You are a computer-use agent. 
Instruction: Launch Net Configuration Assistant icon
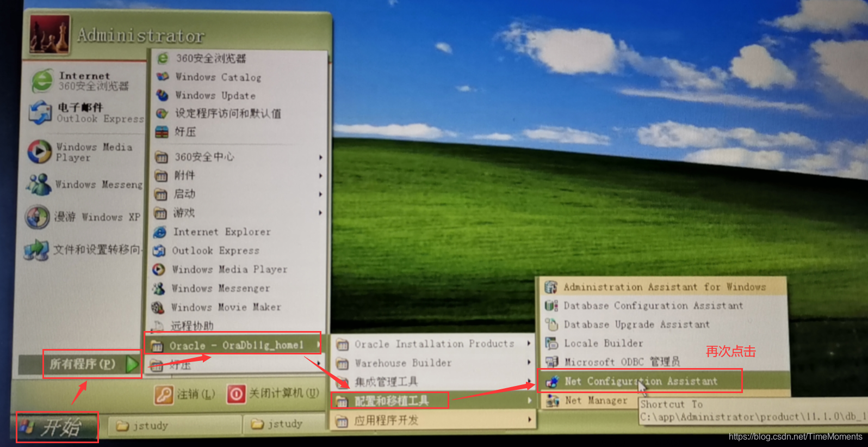[x=552, y=381]
